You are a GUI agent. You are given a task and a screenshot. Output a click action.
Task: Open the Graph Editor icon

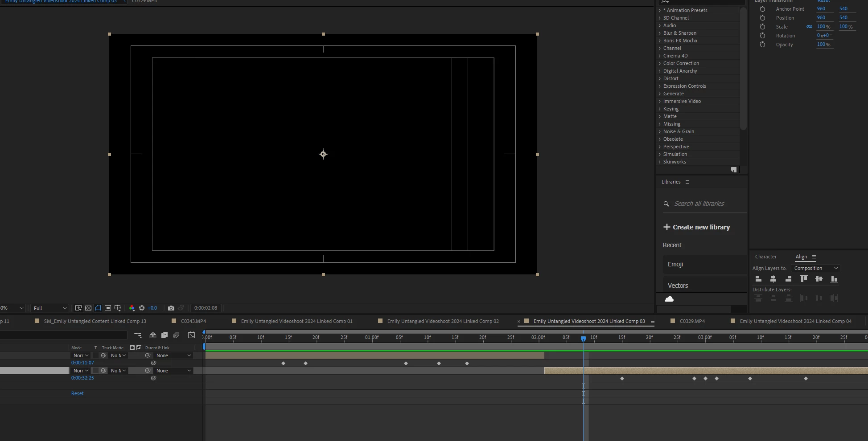(191, 335)
